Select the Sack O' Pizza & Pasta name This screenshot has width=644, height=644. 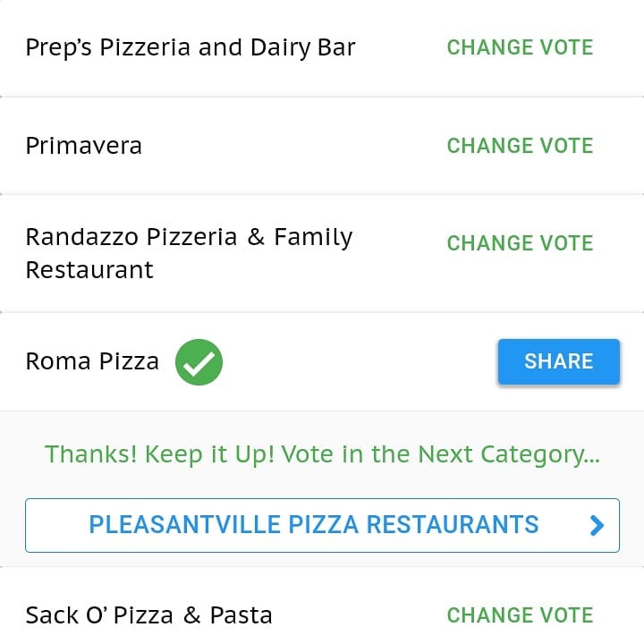click(x=148, y=615)
